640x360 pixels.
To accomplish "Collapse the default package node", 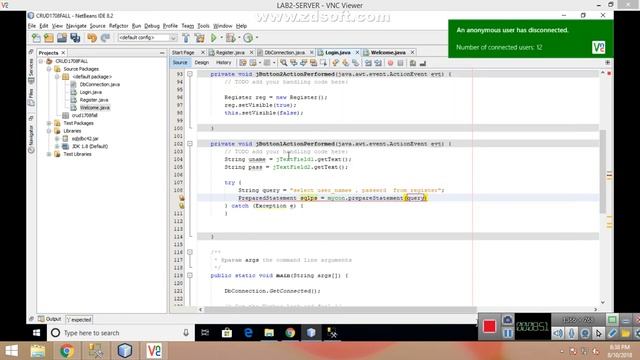I will click(x=57, y=77).
